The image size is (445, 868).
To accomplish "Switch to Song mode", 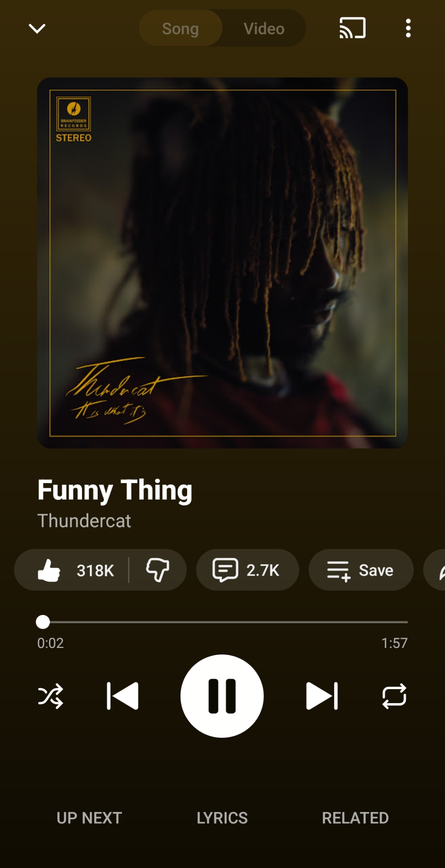I will tap(181, 29).
